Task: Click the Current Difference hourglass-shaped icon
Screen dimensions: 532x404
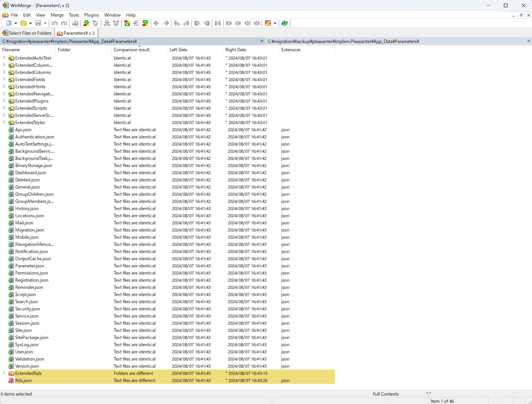Action: pyautogui.click(x=136, y=23)
